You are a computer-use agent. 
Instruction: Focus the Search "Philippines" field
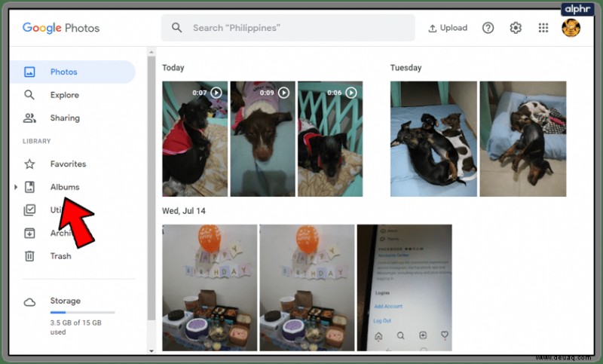pyautogui.click(x=288, y=28)
